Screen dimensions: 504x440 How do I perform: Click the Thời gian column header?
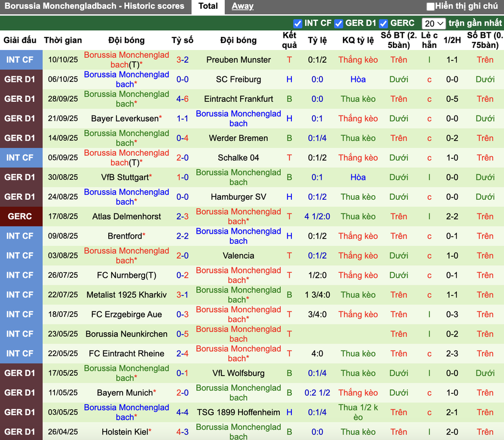pyautogui.click(x=63, y=40)
